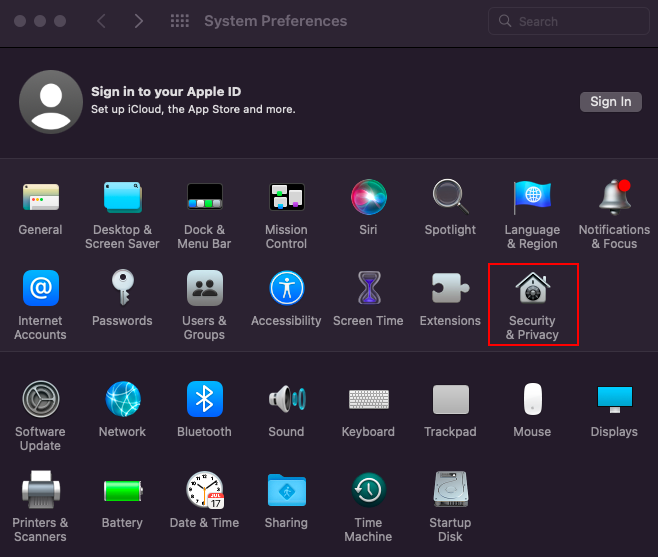658x557 pixels.
Task: Click 'Sign in to your Apple ID' text
Action: 166,92
